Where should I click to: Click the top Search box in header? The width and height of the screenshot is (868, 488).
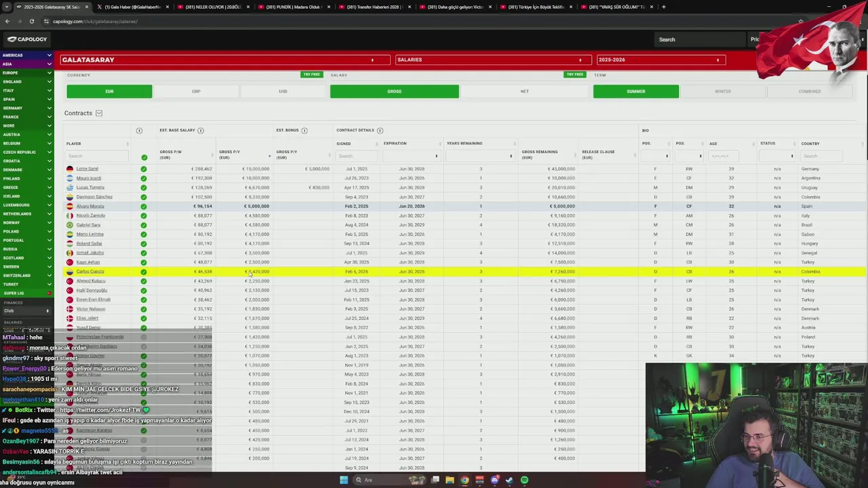tap(700, 39)
